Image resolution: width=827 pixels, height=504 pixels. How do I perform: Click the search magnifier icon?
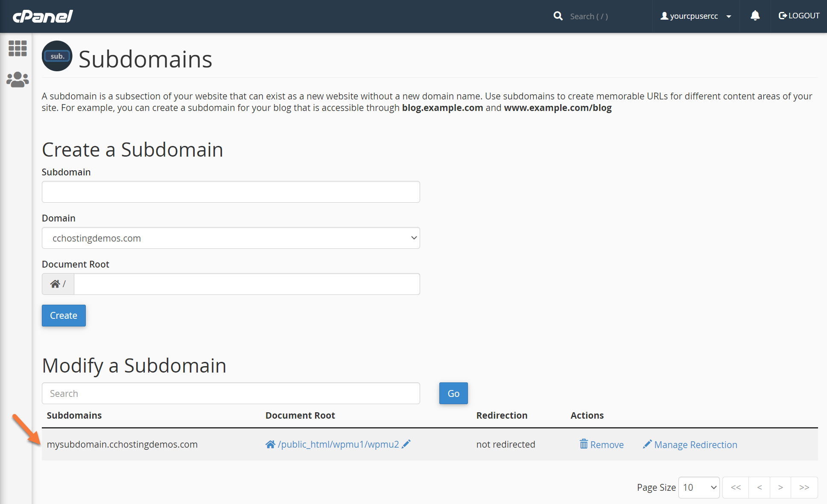tap(558, 16)
